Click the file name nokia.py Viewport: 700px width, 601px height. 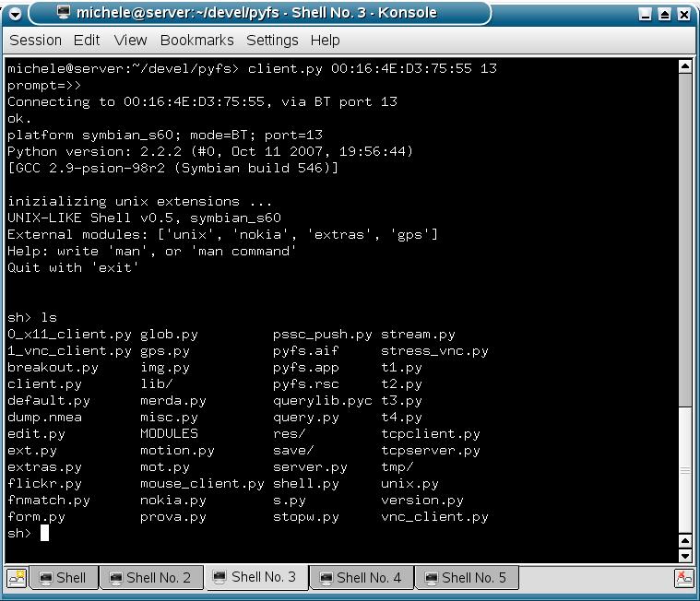(173, 501)
